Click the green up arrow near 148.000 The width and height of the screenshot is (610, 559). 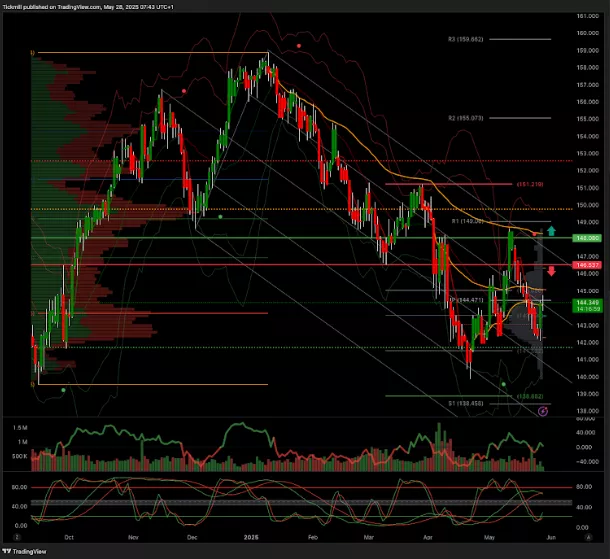550,231
